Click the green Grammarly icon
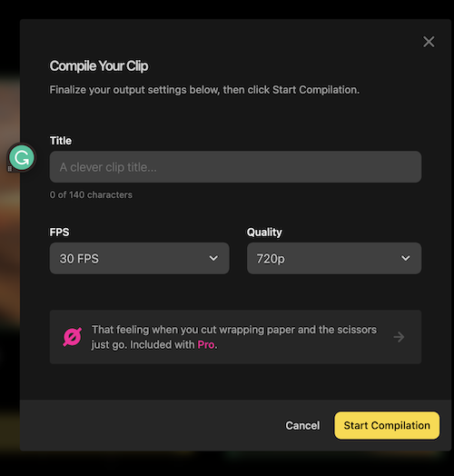Viewport: 454px width, 476px height. [x=22, y=157]
